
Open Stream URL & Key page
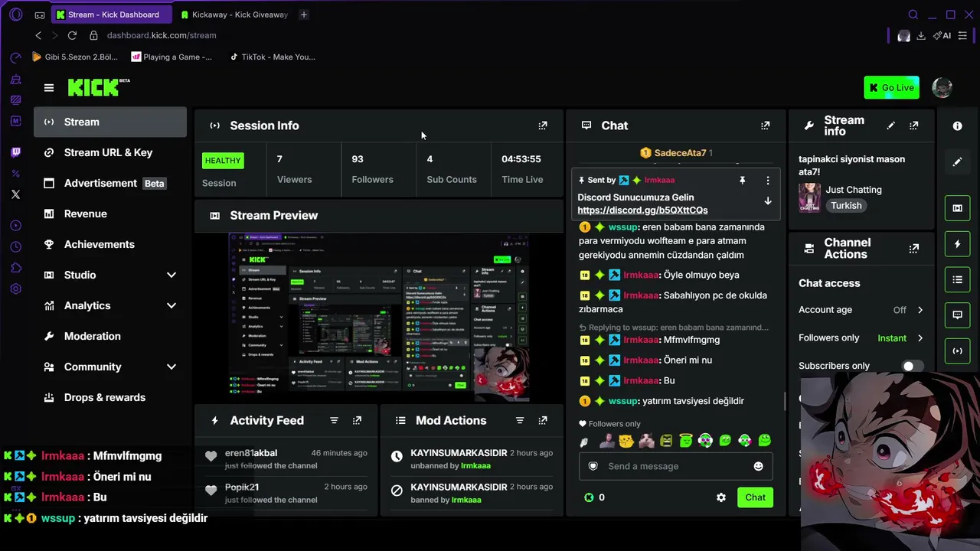110,152
